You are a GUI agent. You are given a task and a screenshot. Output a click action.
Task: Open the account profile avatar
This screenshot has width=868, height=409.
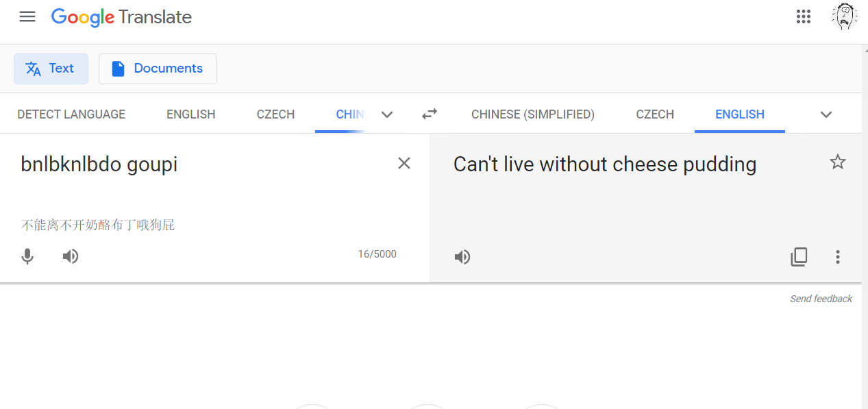[x=845, y=16]
